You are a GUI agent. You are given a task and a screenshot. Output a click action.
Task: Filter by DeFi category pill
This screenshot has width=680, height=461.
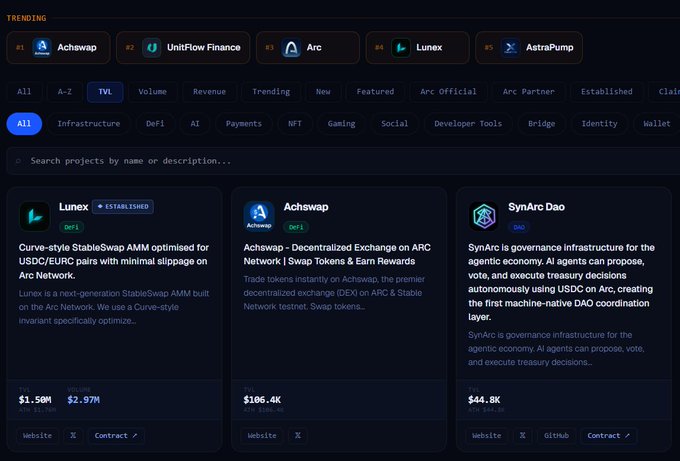tap(155, 124)
